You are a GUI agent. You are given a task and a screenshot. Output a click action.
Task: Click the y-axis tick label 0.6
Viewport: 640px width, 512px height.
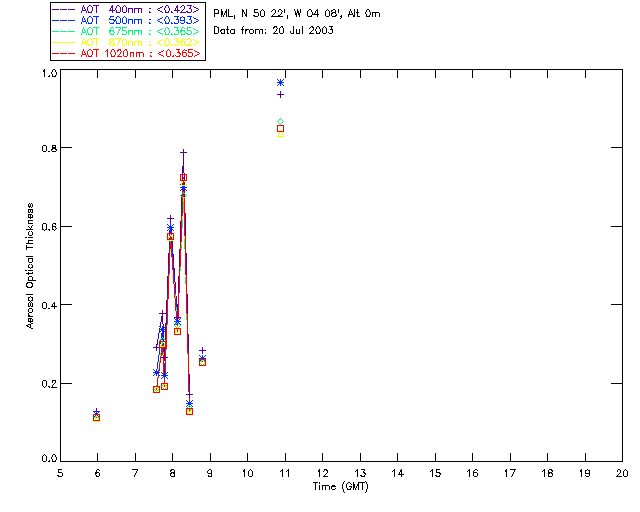(x=49, y=227)
